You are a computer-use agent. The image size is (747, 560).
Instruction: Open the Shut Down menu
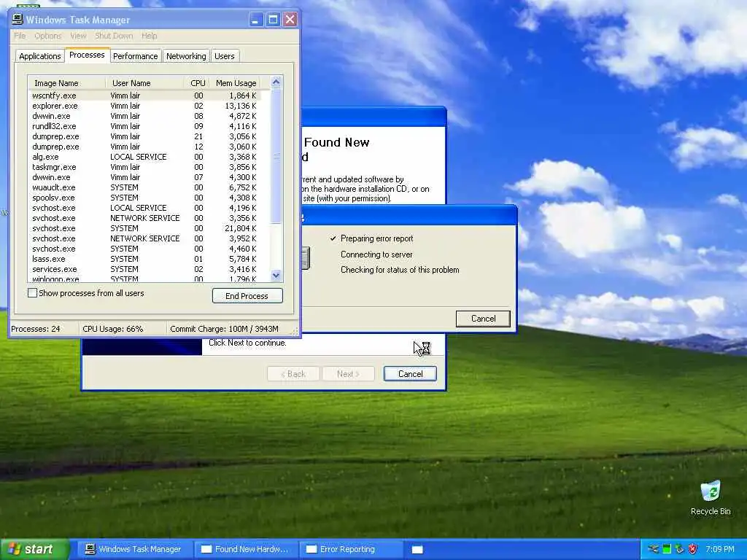(114, 36)
